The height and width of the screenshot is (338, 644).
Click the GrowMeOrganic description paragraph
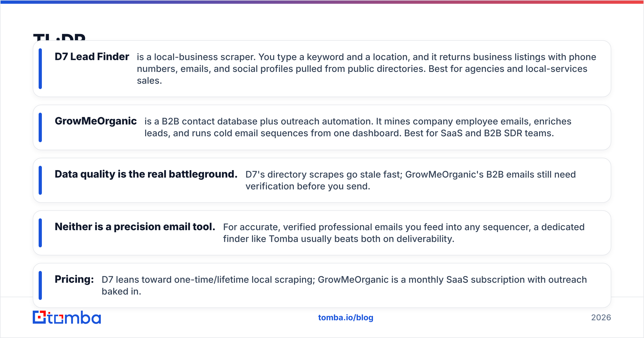click(358, 127)
